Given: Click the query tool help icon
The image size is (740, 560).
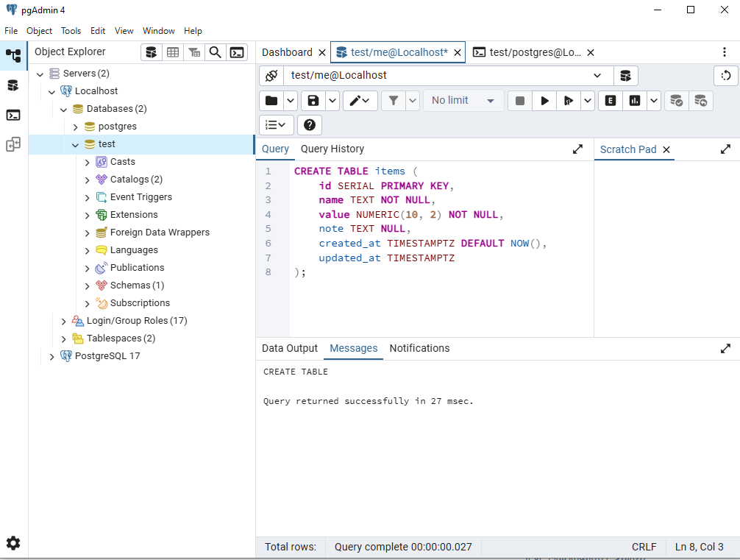Looking at the screenshot, I should point(309,125).
